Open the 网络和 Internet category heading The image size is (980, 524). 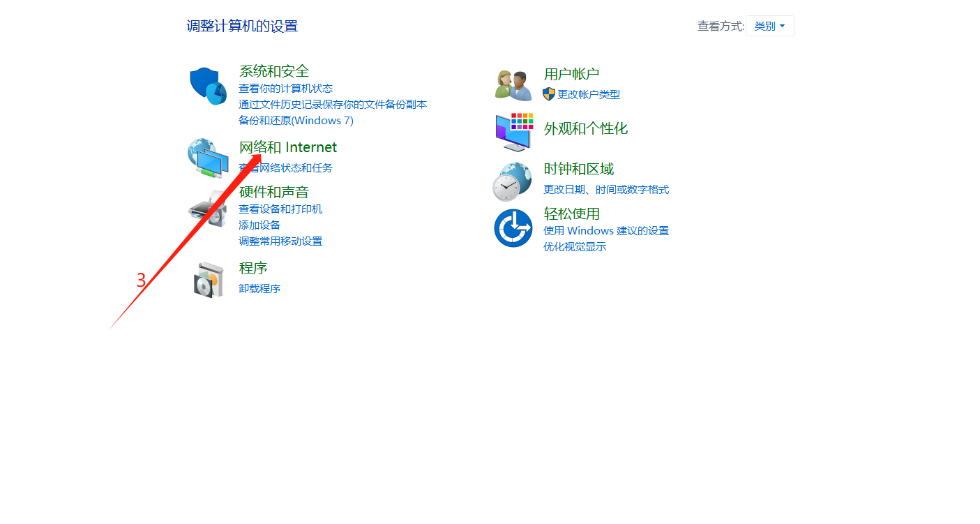[x=288, y=147]
